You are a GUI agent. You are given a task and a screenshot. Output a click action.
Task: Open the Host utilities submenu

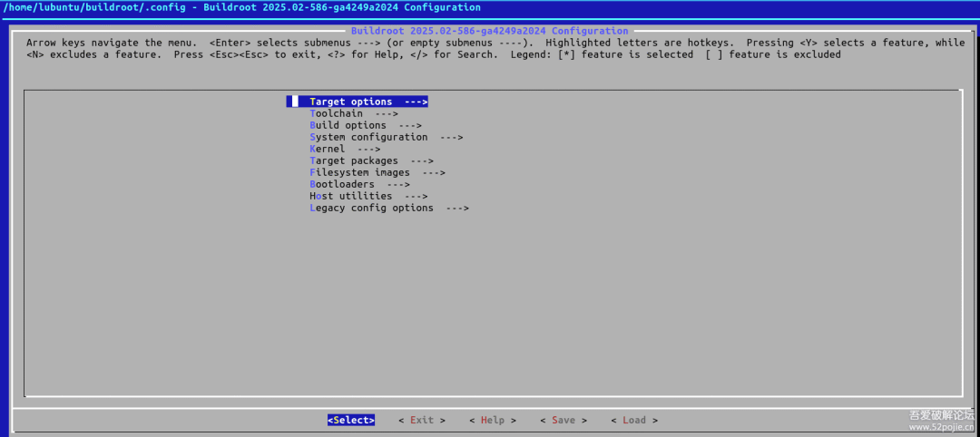pos(368,197)
